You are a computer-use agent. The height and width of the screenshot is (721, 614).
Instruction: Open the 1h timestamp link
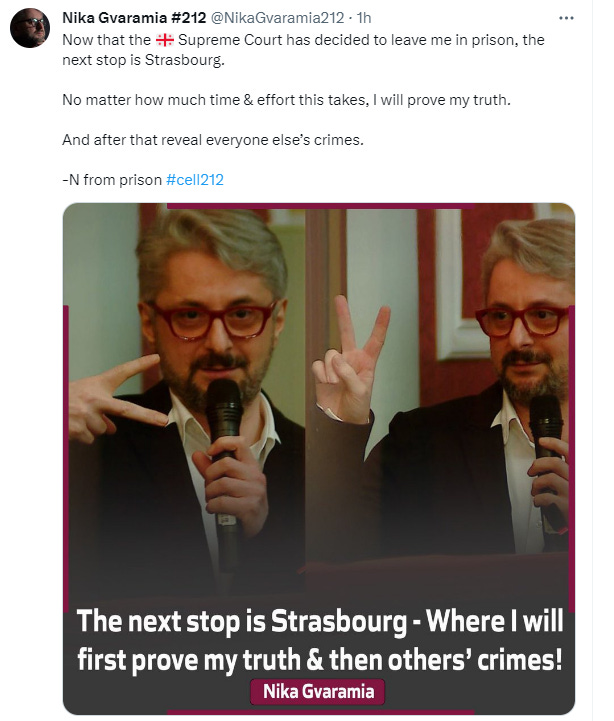363,17
